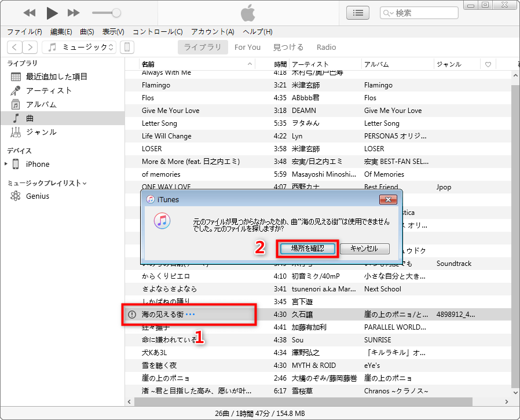
Task: Select アーティスト in the sidebar
Action: [63, 90]
